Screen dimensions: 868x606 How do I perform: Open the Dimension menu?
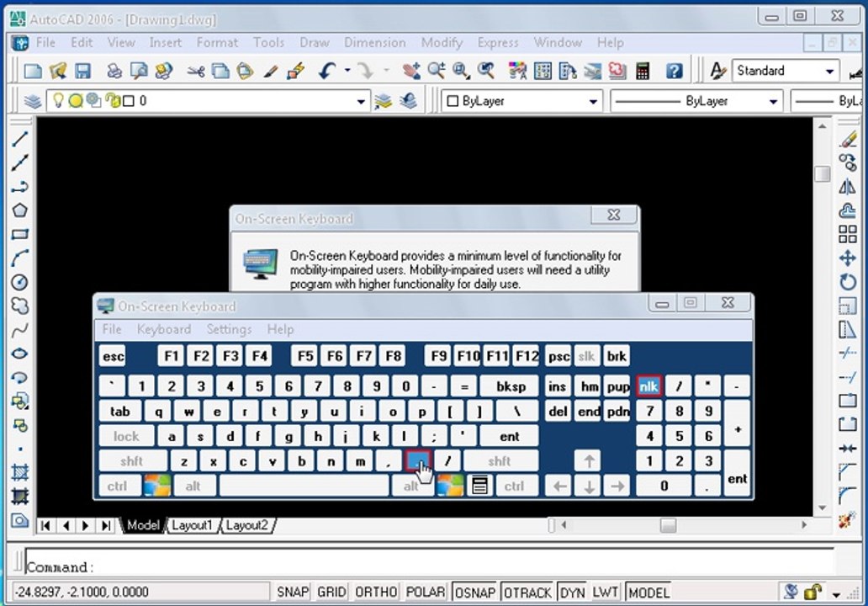(375, 43)
